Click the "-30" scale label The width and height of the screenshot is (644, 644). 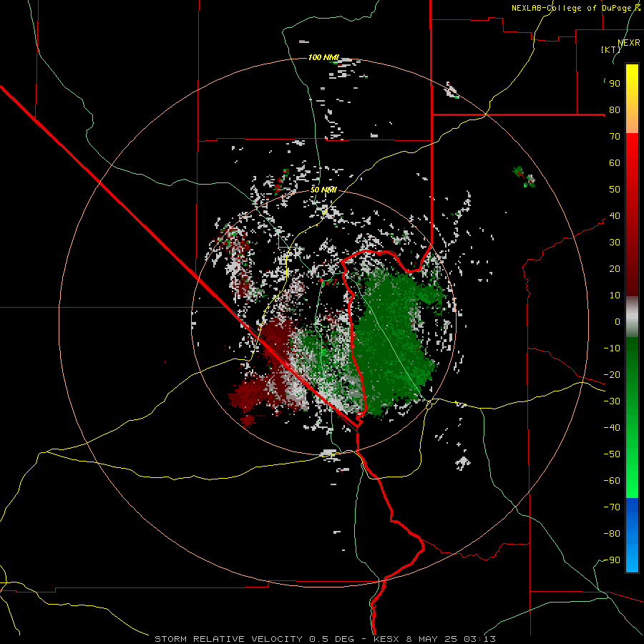[612, 401]
